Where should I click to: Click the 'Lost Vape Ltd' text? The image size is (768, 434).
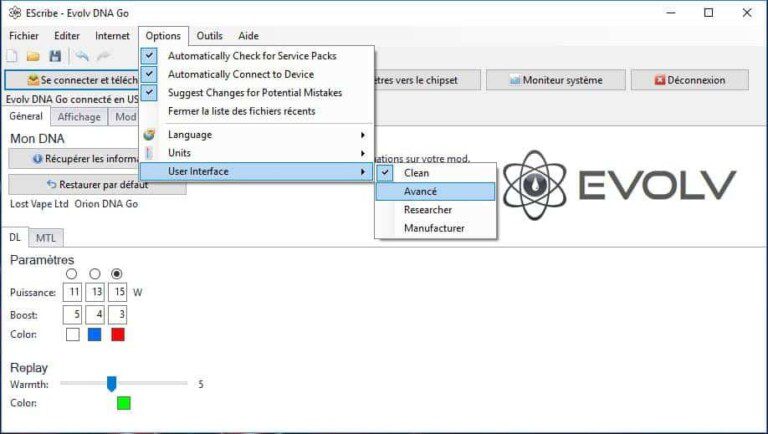pos(39,204)
